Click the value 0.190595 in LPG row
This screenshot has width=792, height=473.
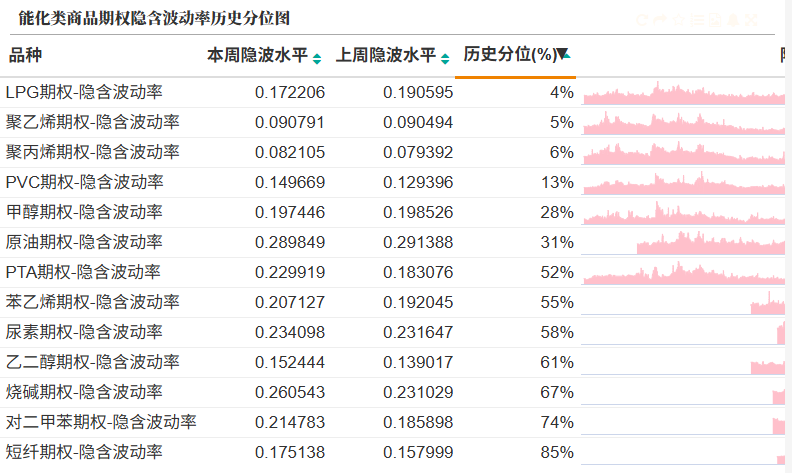coord(418,92)
